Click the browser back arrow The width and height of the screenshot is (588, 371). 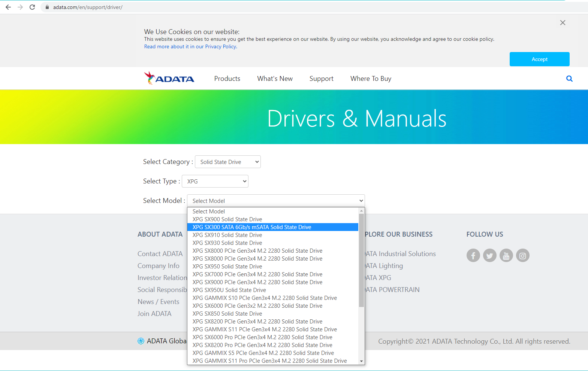click(8, 7)
